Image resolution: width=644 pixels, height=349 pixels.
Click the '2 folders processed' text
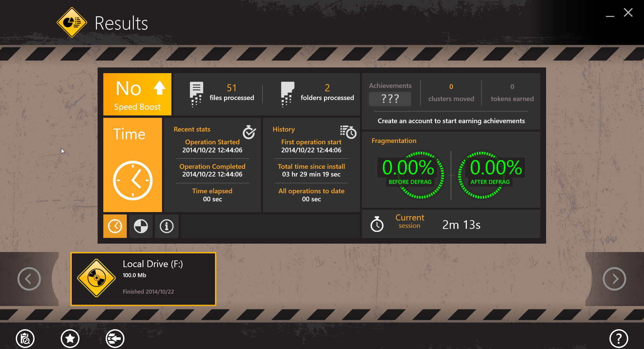pos(327,93)
